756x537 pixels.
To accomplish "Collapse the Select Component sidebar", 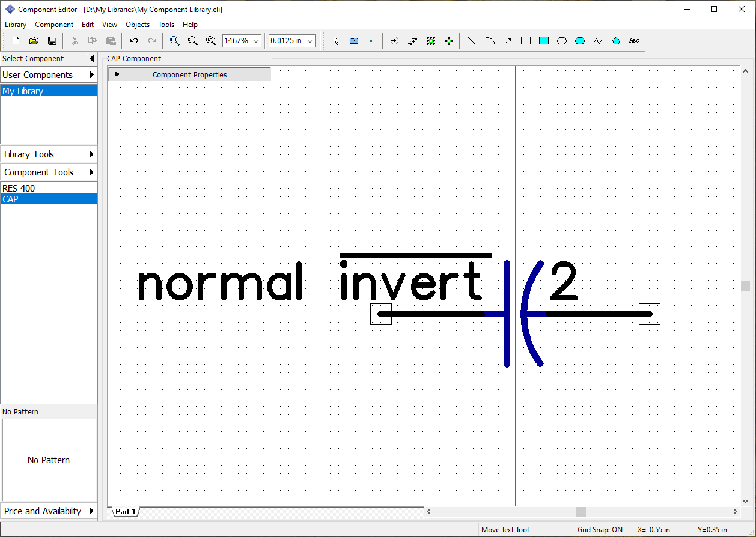I will coord(91,59).
